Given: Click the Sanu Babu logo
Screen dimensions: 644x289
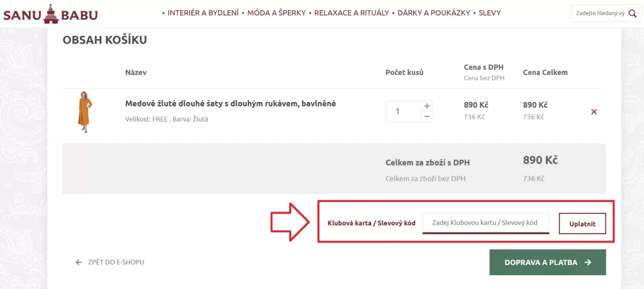Looking at the screenshot, I should point(50,14).
